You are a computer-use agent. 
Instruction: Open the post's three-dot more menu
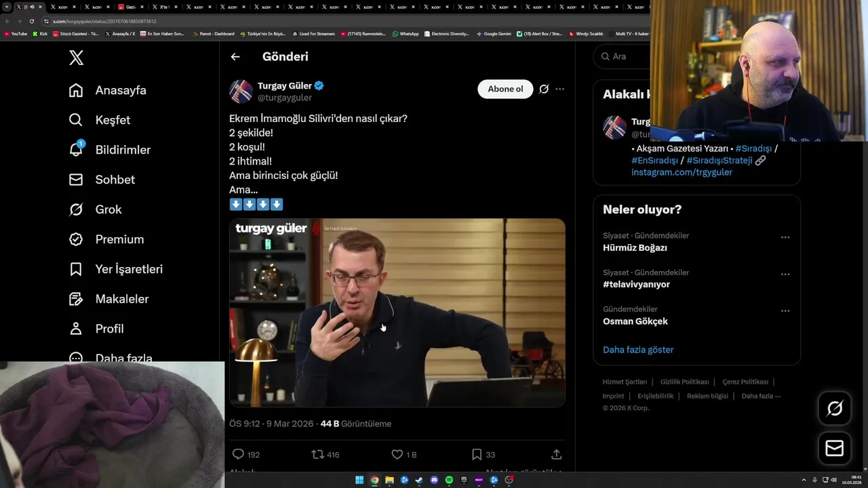click(559, 89)
